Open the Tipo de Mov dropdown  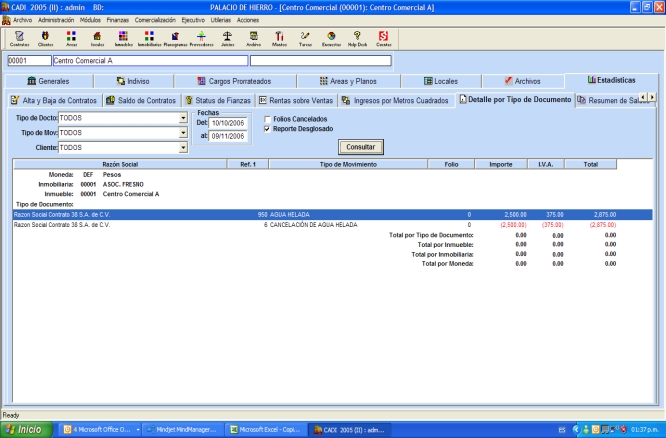click(183, 132)
